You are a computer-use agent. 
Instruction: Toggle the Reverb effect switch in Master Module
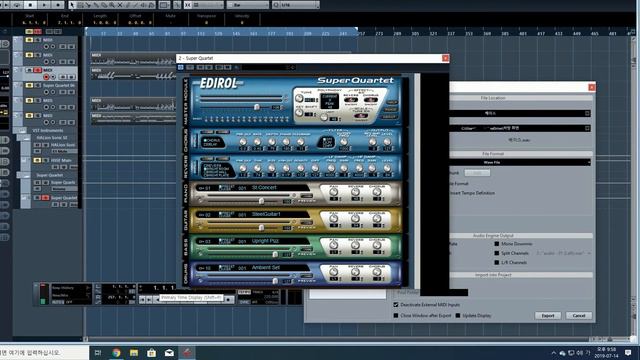(351, 100)
